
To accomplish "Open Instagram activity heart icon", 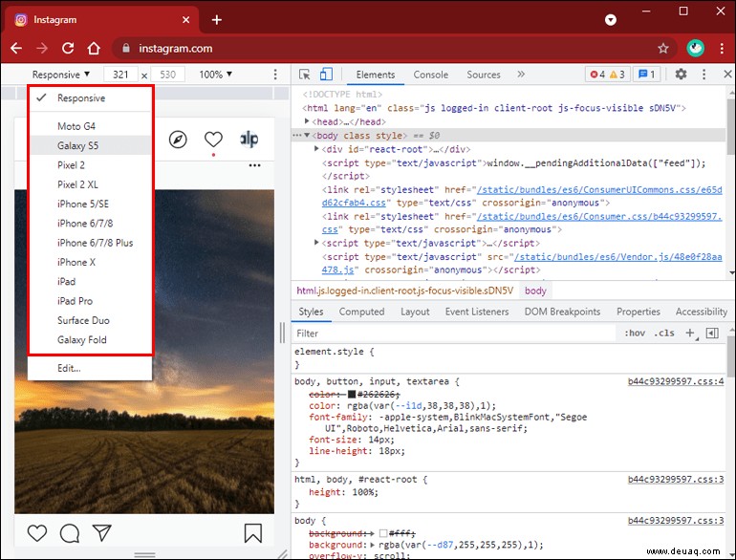I will 213,139.
